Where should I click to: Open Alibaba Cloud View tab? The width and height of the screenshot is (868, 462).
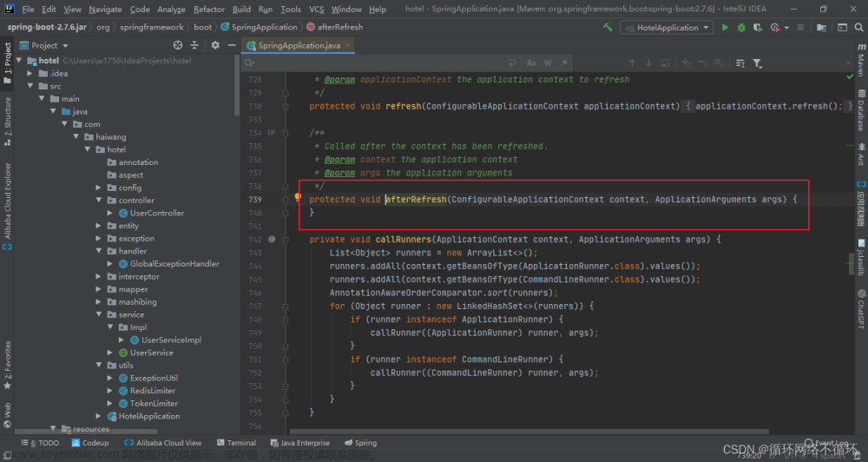(163, 443)
